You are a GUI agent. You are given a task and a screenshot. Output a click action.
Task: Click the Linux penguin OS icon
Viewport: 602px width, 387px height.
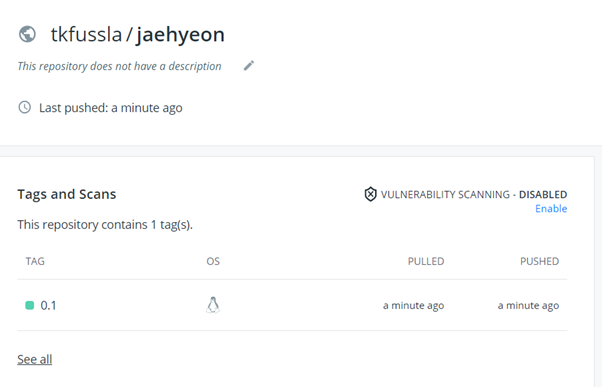213,305
